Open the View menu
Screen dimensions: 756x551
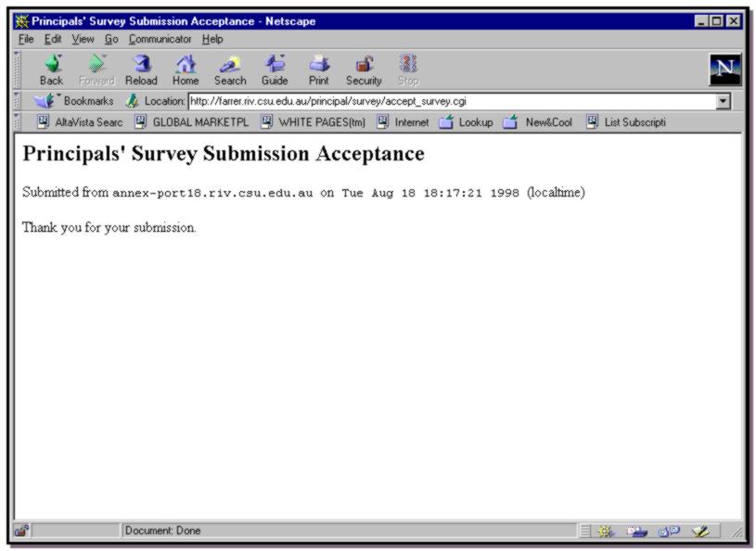(83, 39)
